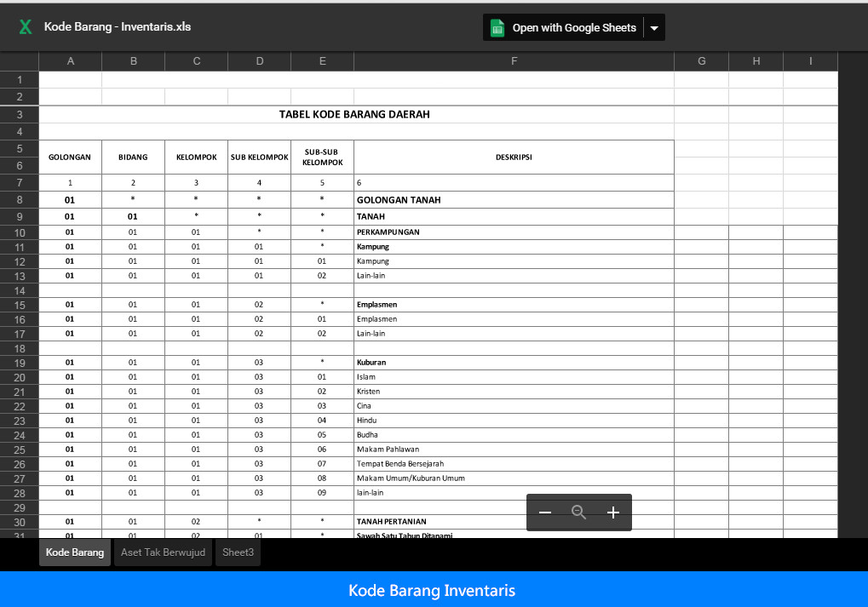Click the TABEL KODE BARANG DAERAH title
868x607 pixels.
pos(354,115)
